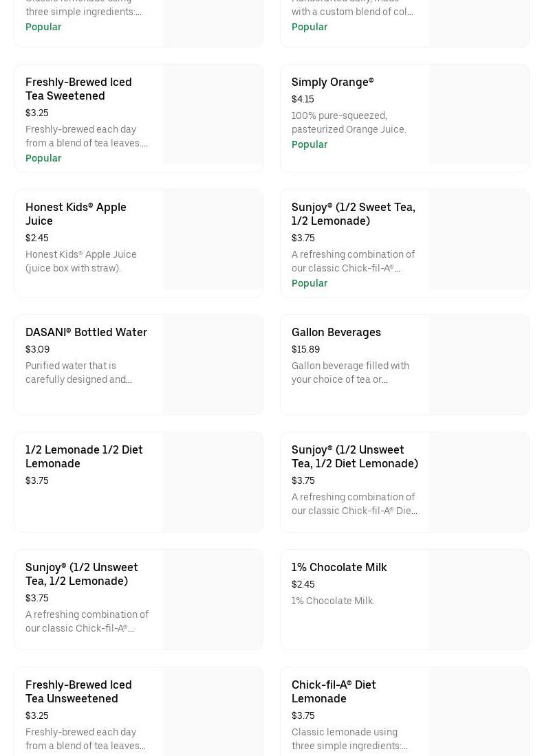Screen dimensions: 553x756
Task: Click the Gallon Beverages image thumbnail
Action: coord(479,365)
